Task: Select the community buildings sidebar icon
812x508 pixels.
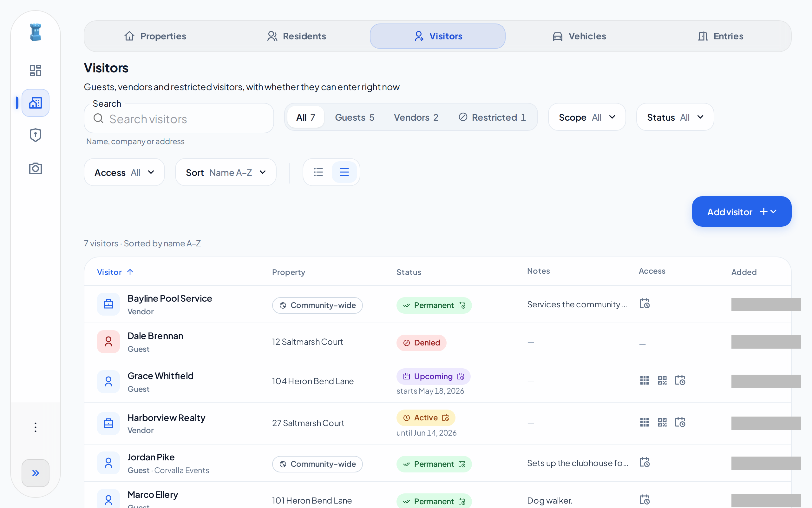Action: [35, 103]
